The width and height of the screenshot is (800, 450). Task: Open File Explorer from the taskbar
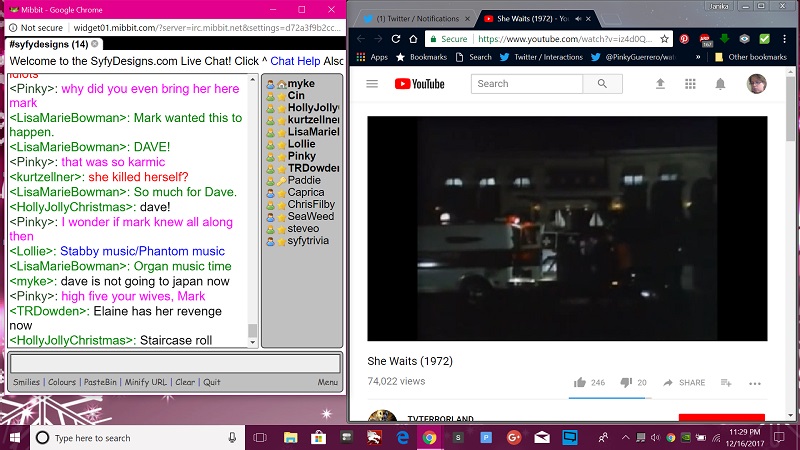(x=290, y=438)
